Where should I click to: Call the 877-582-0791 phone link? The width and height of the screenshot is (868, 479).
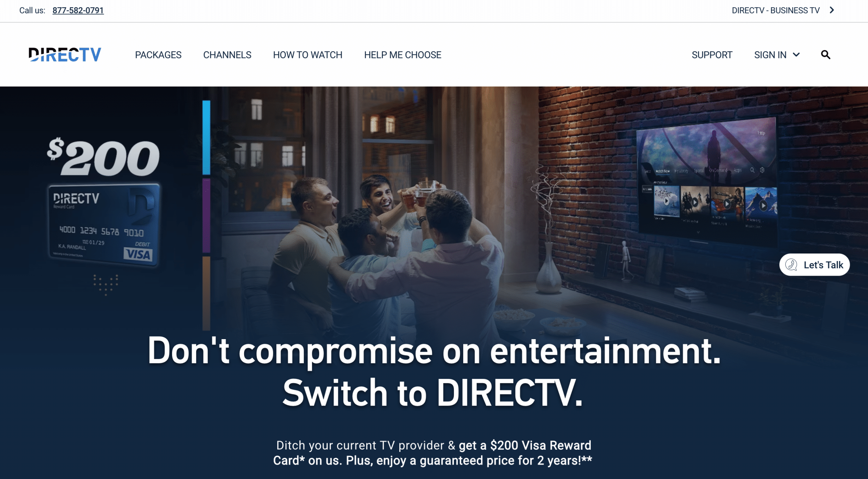tap(78, 10)
